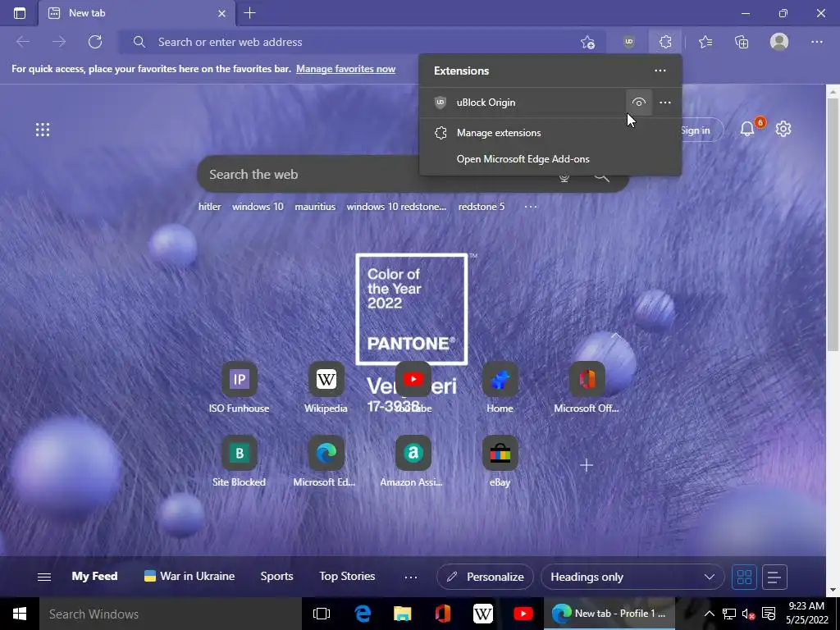Open page settings gear icon

click(783, 129)
